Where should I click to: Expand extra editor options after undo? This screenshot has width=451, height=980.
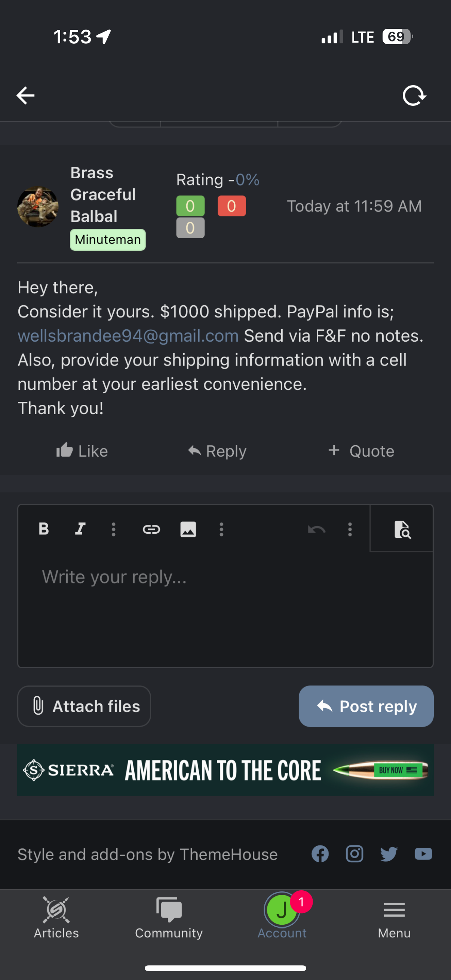pos(350,529)
